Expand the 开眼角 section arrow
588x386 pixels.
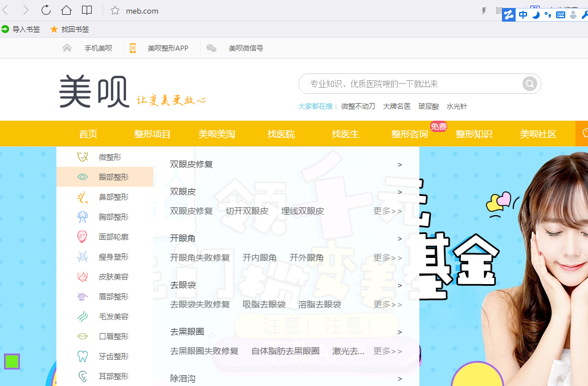[400, 239]
